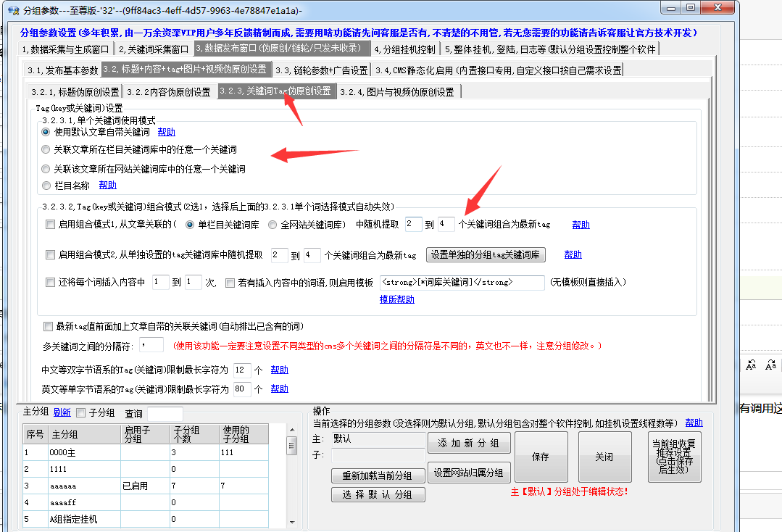
Task: Open the 4,分组挂机控制 tab
Action: pos(405,49)
